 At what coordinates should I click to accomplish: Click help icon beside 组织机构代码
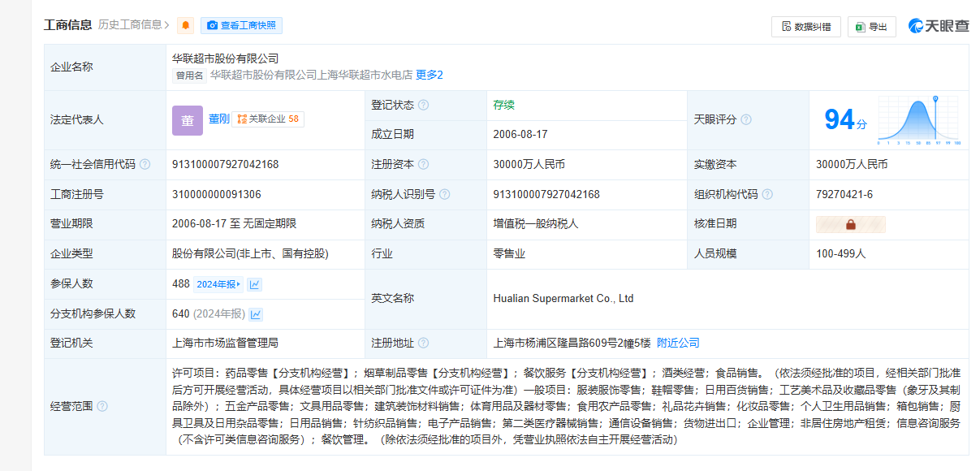(x=767, y=194)
